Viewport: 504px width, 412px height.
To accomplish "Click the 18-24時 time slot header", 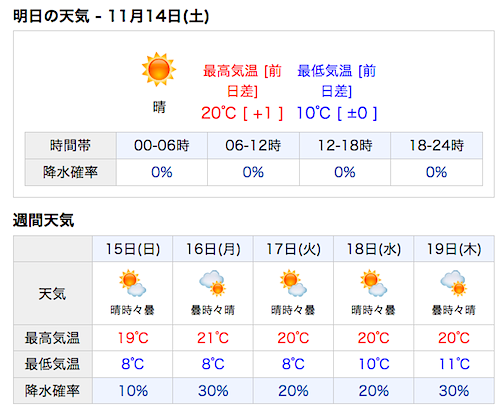I will coord(437,145).
